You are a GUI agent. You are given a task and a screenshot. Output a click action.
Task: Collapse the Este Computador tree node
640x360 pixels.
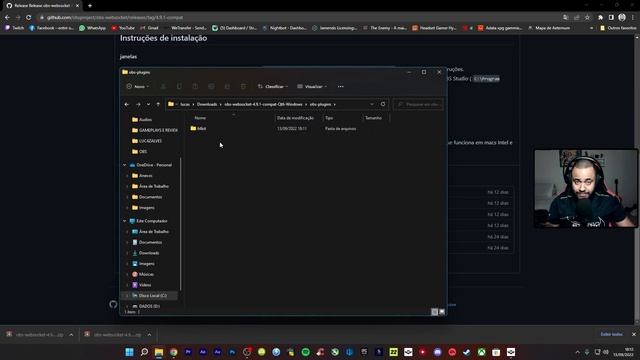pos(125,221)
